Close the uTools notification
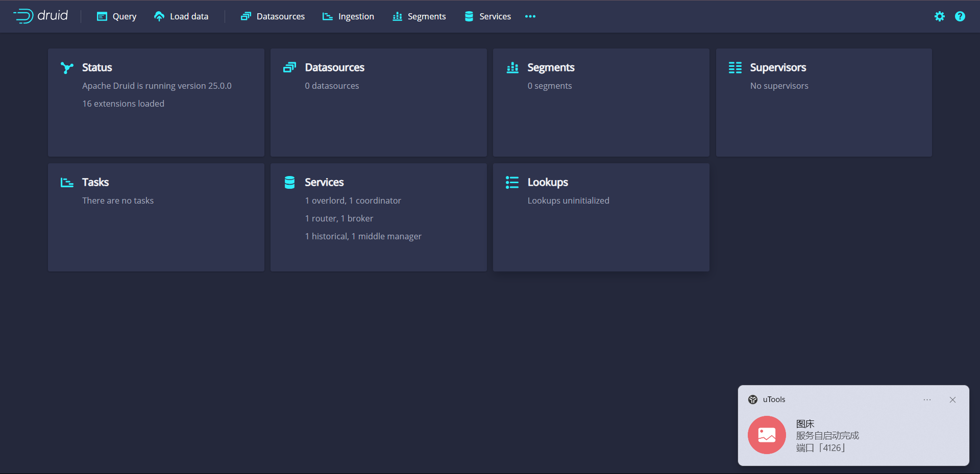980x474 pixels. 952,400
